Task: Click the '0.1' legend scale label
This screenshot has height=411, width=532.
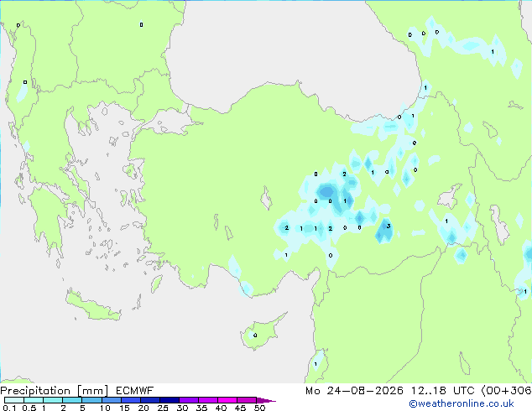Action: 9,408
